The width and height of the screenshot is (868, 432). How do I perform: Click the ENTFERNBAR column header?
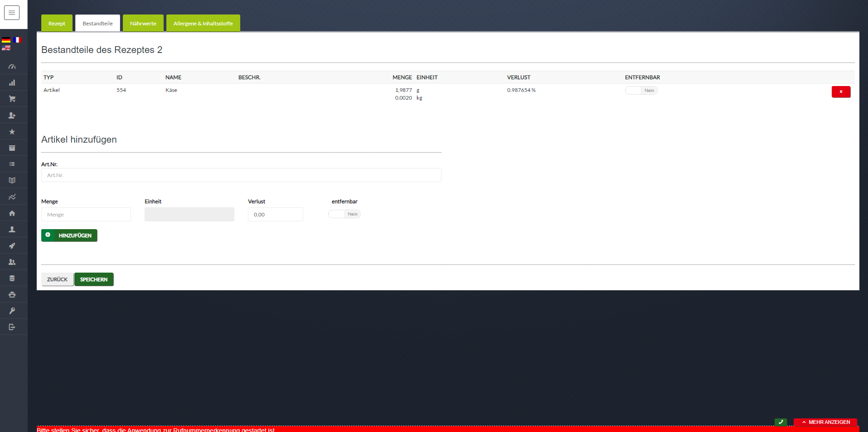(642, 77)
